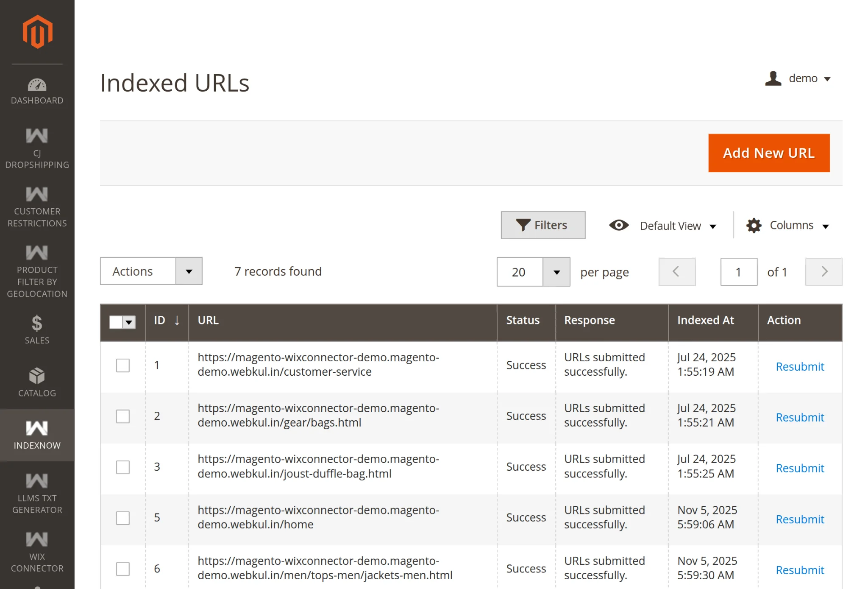This screenshot has width=868, height=589.
Task: Check the checkbox for gear/bags.html row
Action: click(x=122, y=416)
